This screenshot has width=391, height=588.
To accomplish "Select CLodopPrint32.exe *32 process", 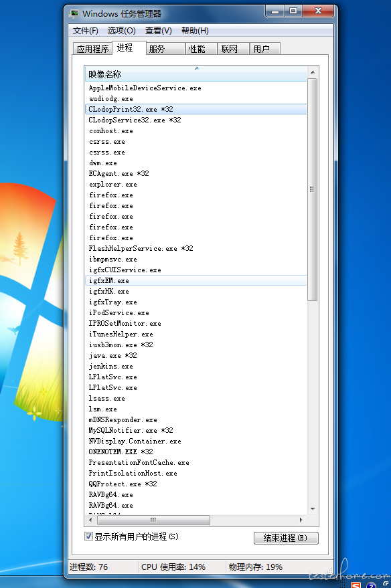I will pos(195,109).
